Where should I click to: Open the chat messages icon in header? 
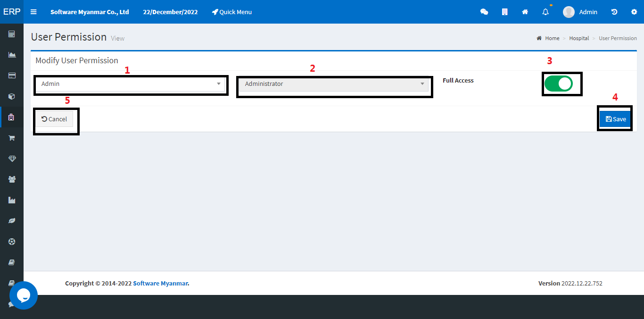[484, 12]
